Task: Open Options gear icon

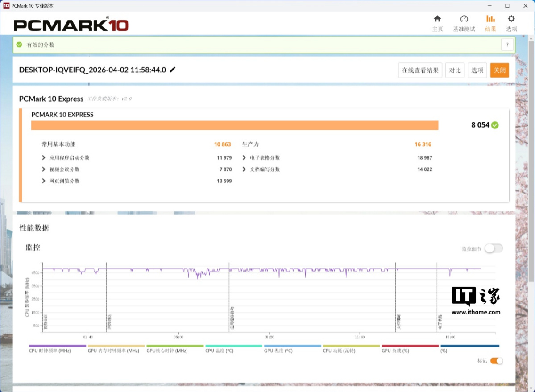Action: pyautogui.click(x=511, y=19)
